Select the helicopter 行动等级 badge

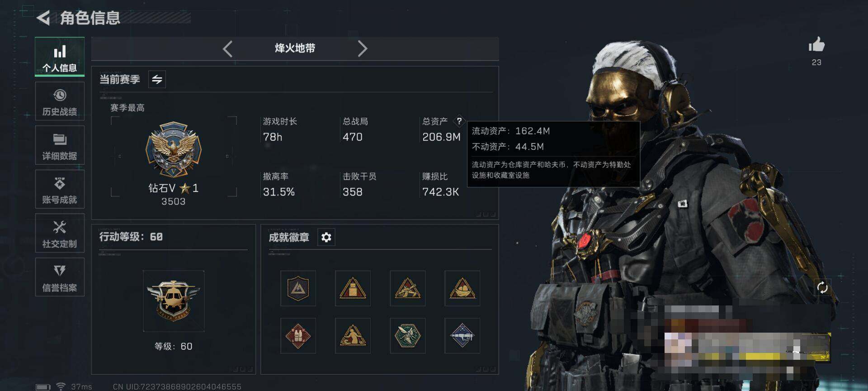point(174,301)
